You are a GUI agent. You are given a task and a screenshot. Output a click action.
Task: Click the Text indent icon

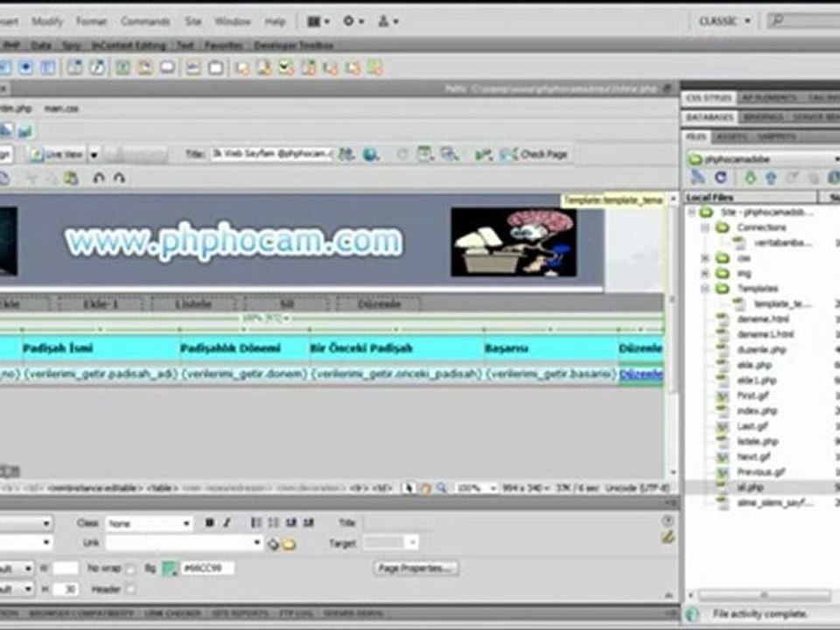point(309,522)
